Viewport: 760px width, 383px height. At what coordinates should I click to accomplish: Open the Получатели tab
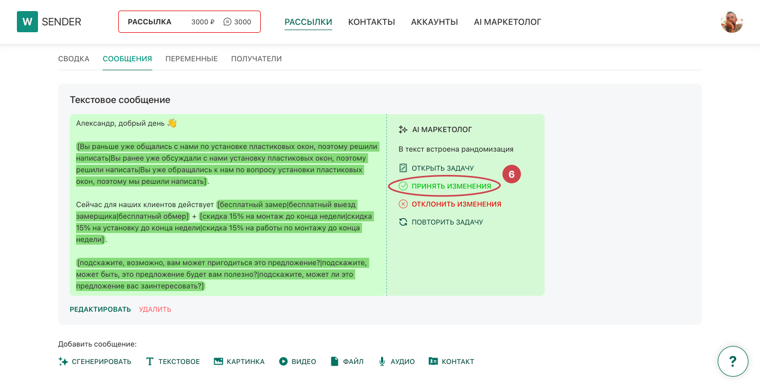[x=256, y=59]
